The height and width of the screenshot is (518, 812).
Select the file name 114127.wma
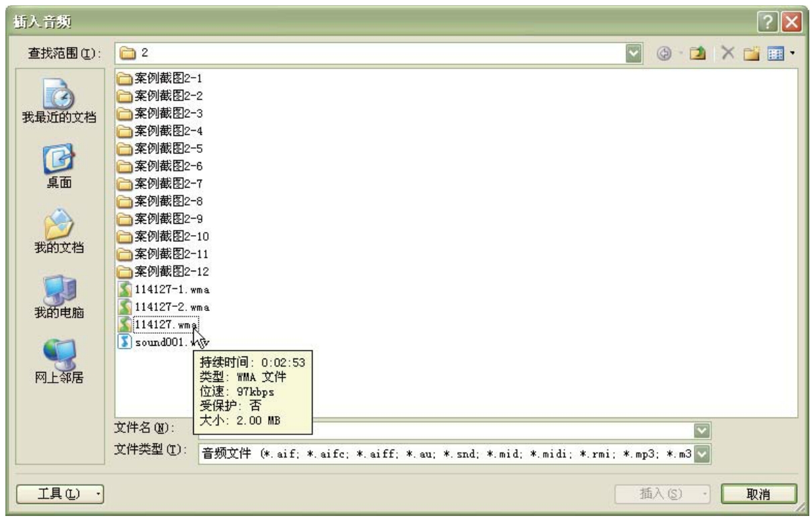point(166,324)
